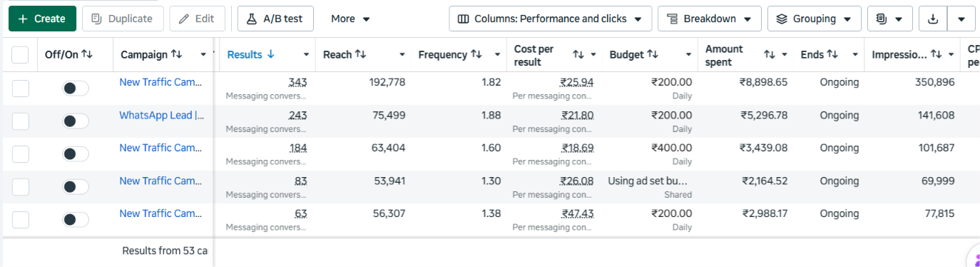Viewport: 980px width, 267px height.
Task: Tick the select-all checkbox in header
Action: [x=20, y=55]
